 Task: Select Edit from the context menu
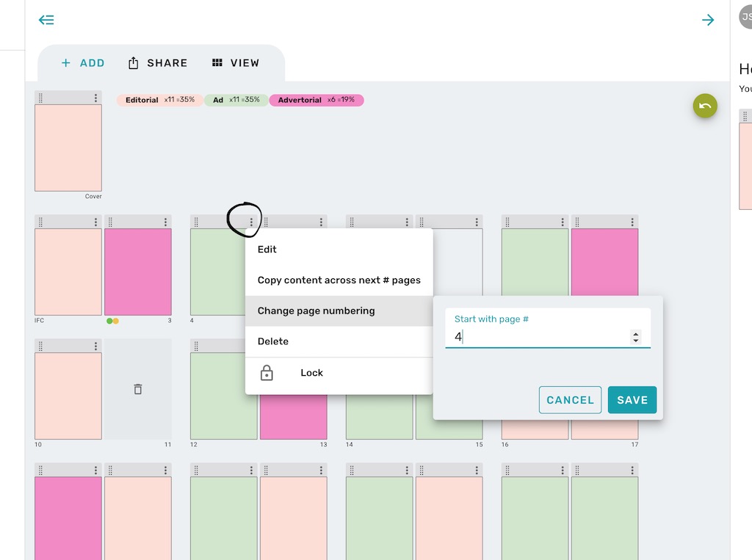coord(267,250)
